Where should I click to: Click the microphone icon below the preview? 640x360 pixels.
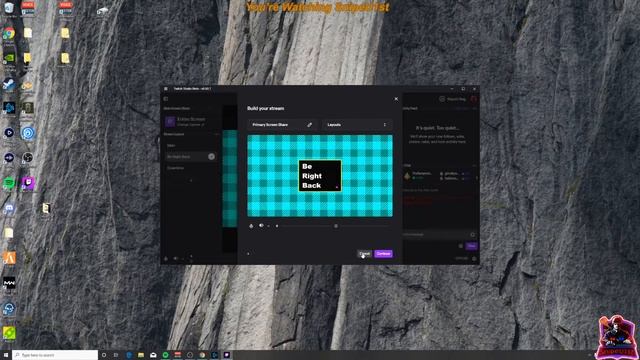pyautogui.click(x=251, y=226)
